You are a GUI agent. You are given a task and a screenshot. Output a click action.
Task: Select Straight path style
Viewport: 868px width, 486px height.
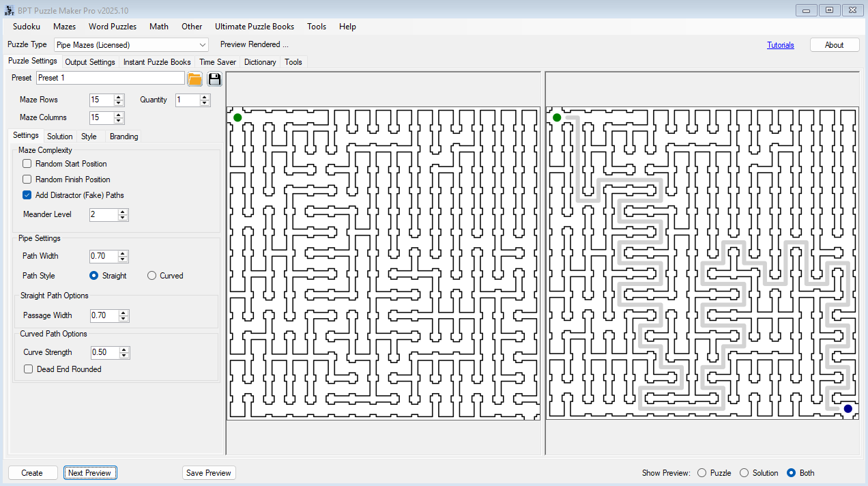coord(94,276)
